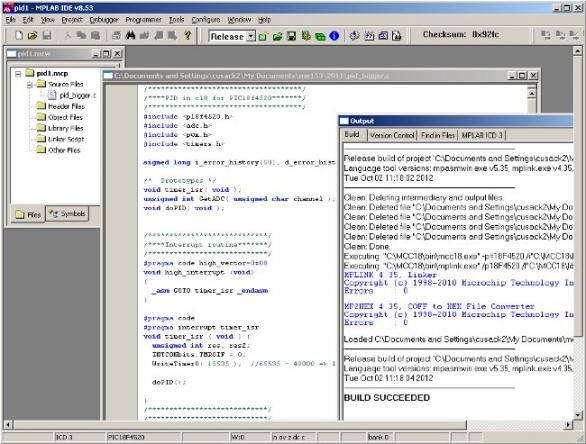Screen dimensions: 586x444
Task: Open the View menu
Action: pos(48,20)
